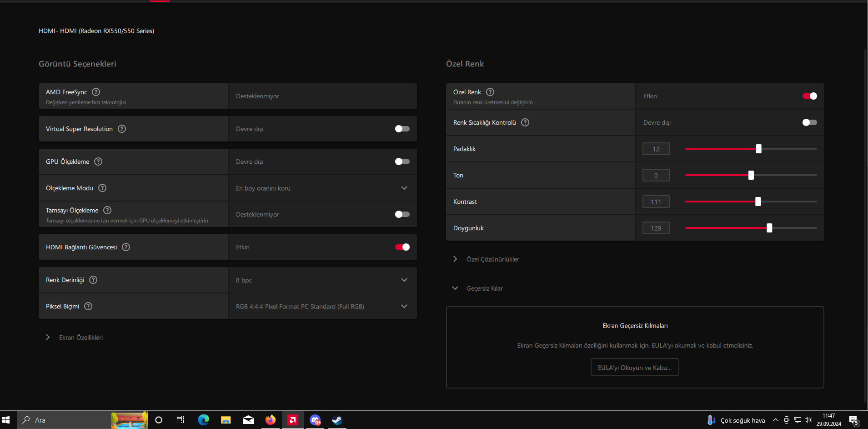The height and width of the screenshot is (429, 868).
Task: Click Ton slider handle
Action: click(x=751, y=175)
